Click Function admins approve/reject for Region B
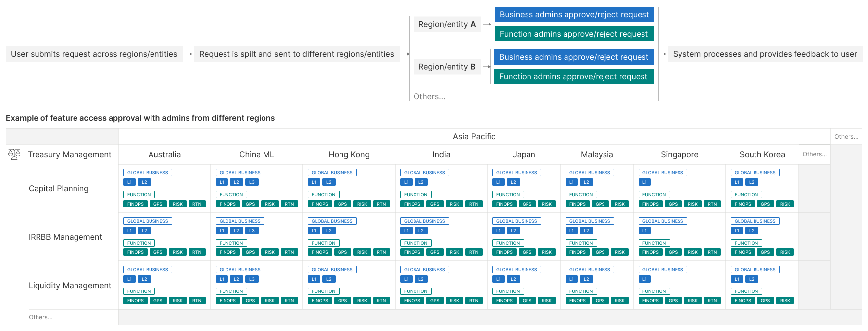The width and height of the screenshot is (868, 331). pyautogui.click(x=573, y=77)
